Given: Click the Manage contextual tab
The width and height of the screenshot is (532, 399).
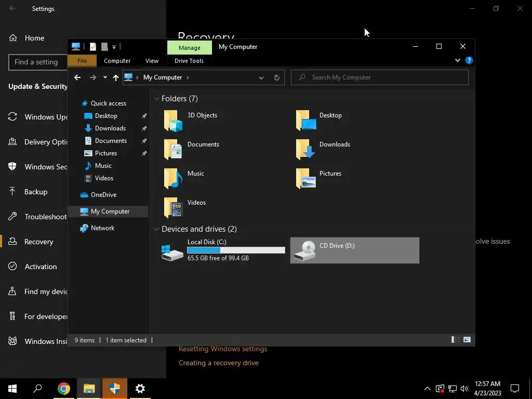Looking at the screenshot, I should [189, 48].
